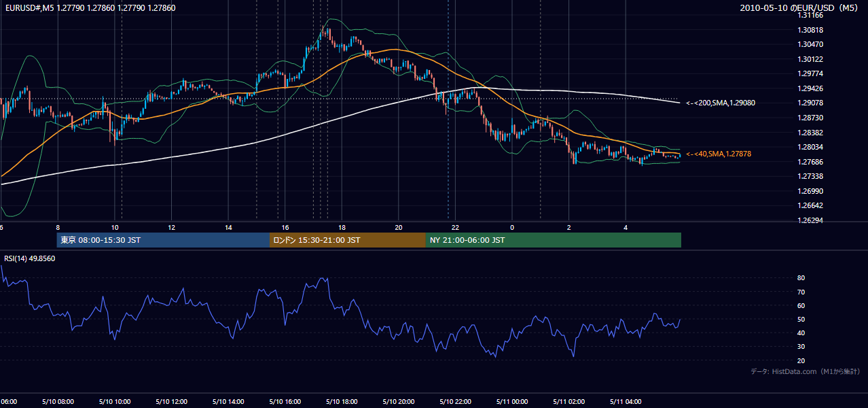This screenshot has height=408, width=868.
Task: Click bottom time axis label 5/10 22:00
Action: click(x=455, y=401)
